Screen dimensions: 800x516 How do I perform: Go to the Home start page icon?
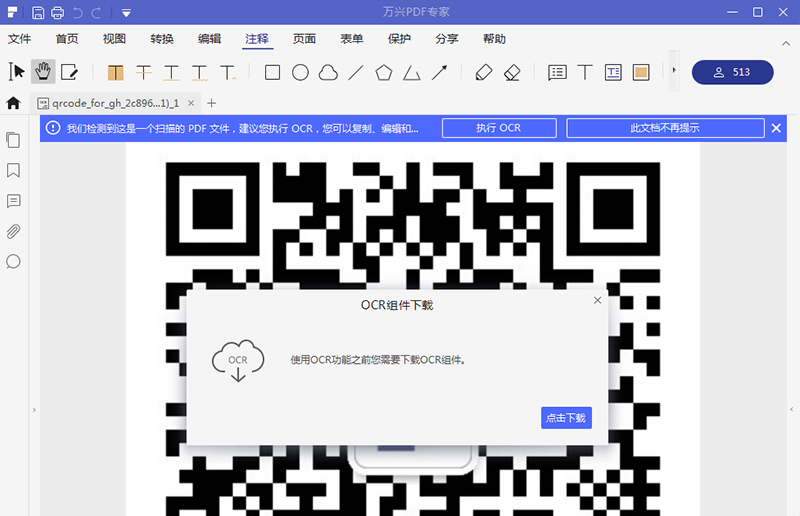13,103
